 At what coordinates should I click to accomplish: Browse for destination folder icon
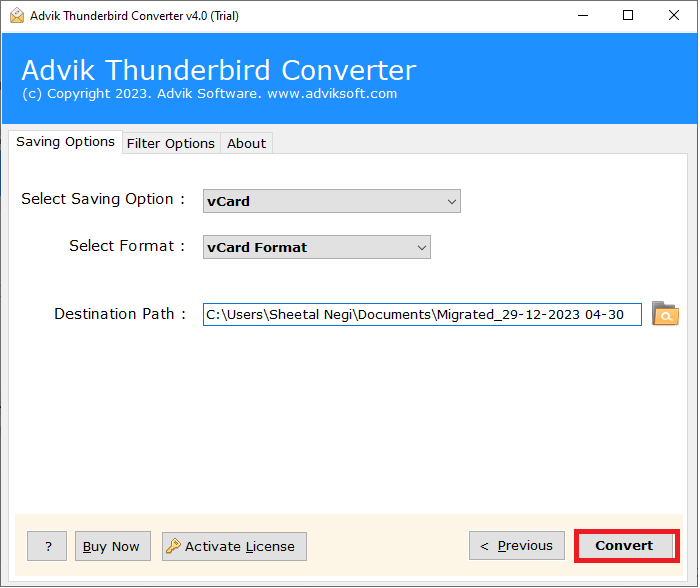point(665,314)
